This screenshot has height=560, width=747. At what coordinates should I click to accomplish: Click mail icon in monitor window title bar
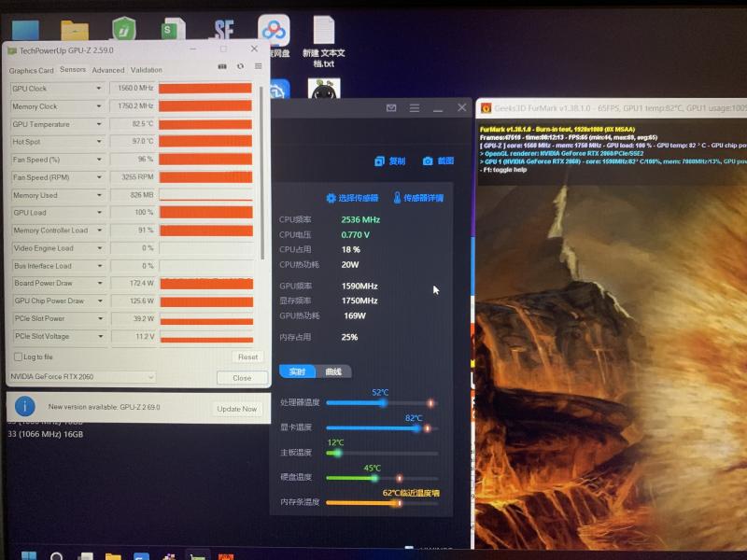[391, 108]
